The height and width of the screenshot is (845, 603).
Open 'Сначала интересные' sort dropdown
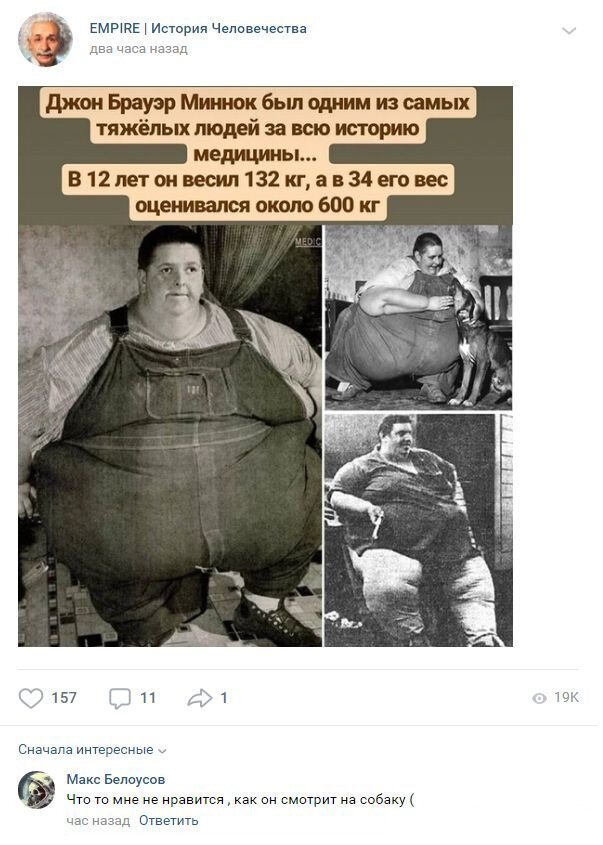(x=92, y=750)
